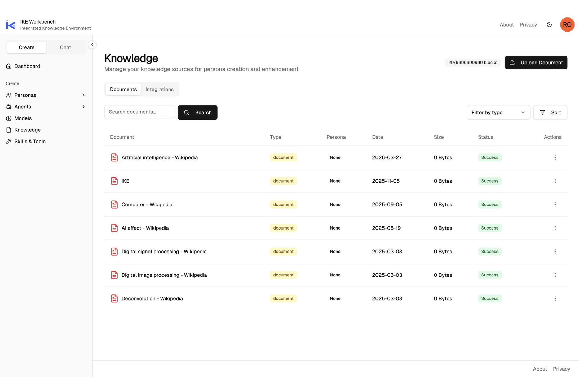Open actions menu for AI effect - Wikipedia
Viewport: 579px width, 392px height.
pos(555,228)
